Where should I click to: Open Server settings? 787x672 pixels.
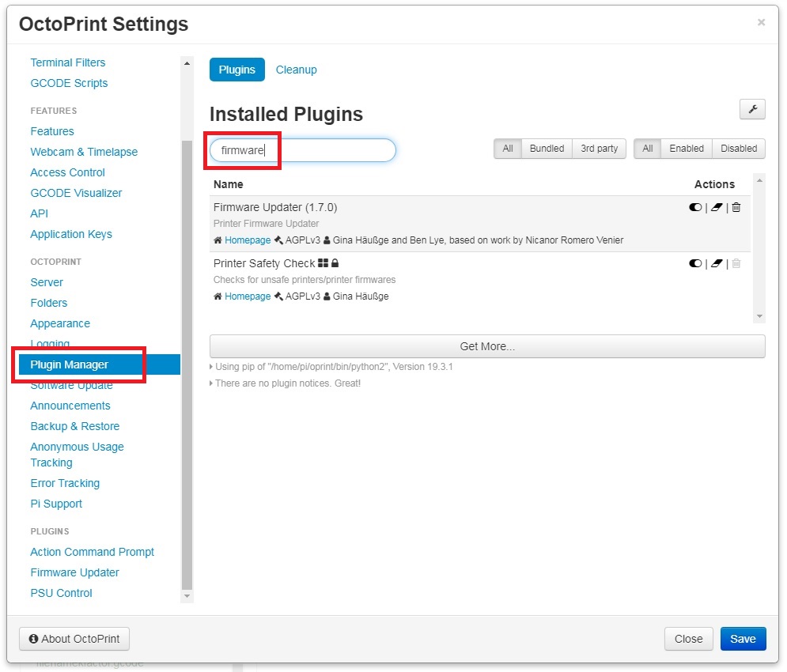pos(47,282)
